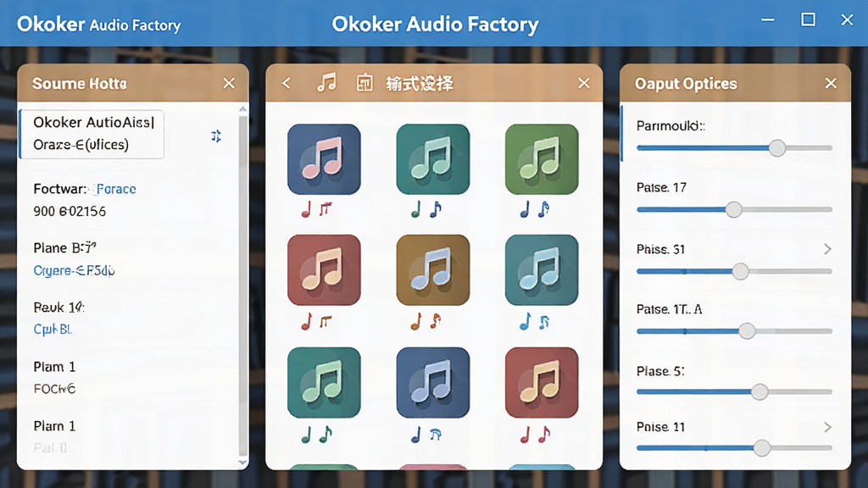Close the Sourne Hotts panel
This screenshot has width=868, height=488.
229,83
